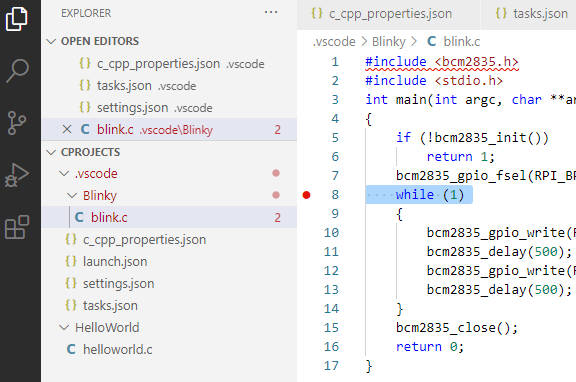Image resolution: width=576 pixels, height=382 pixels.
Task: Open Explorer more actions ellipsis
Action: 271,12
